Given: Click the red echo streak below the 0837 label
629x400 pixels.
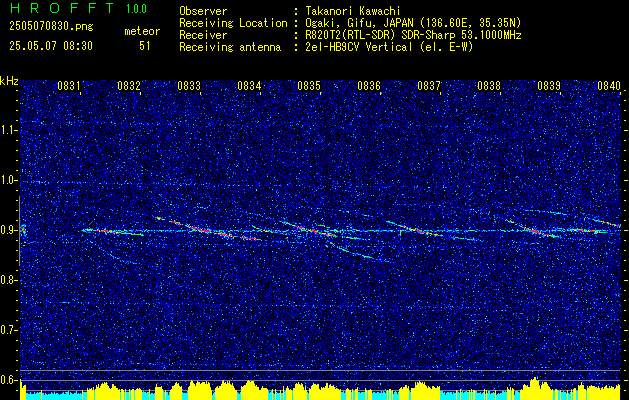Looking at the screenshot, I should (x=417, y=230).
